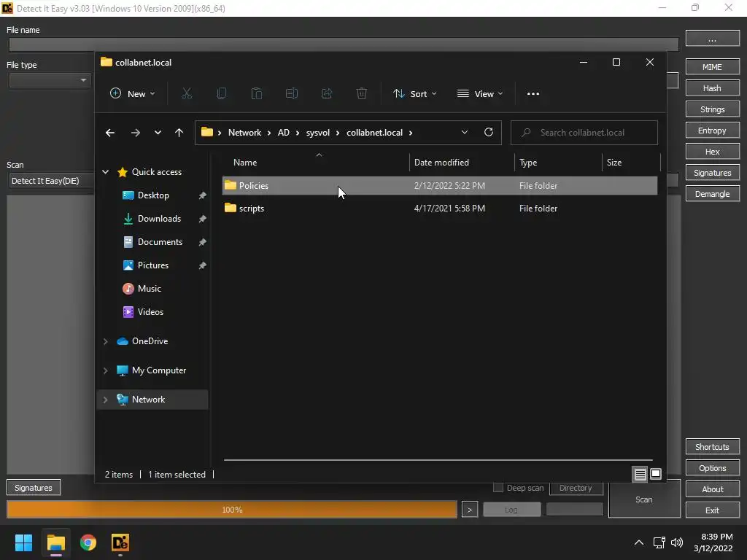Go back with the left arrow in Explorer

110,133
